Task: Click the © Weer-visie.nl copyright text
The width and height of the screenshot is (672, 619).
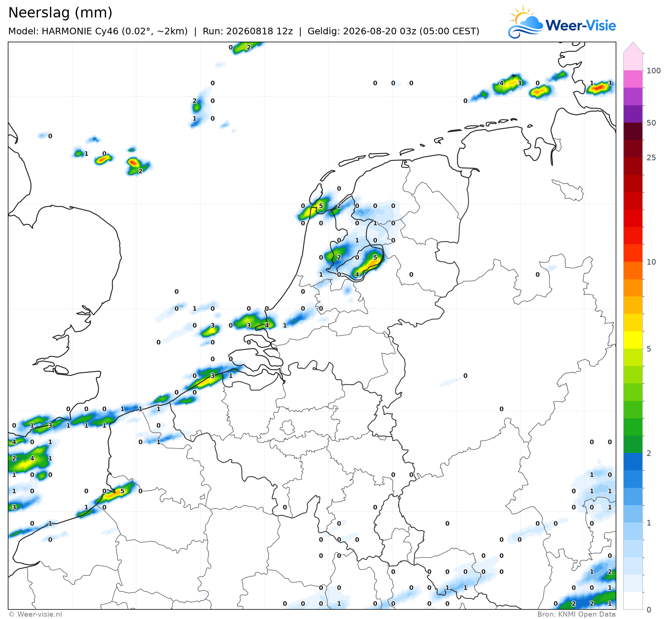Action: [x=35, y=614]
